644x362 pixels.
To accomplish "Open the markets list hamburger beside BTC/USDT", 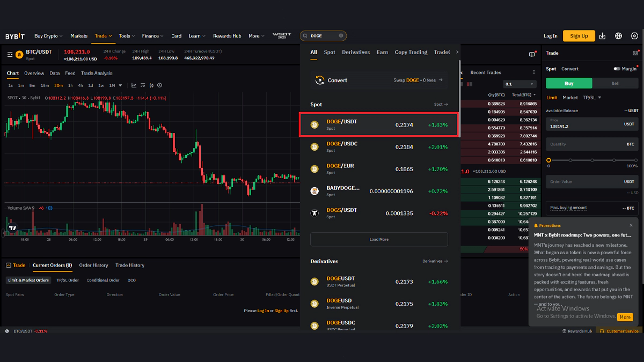I will point(10,54).
